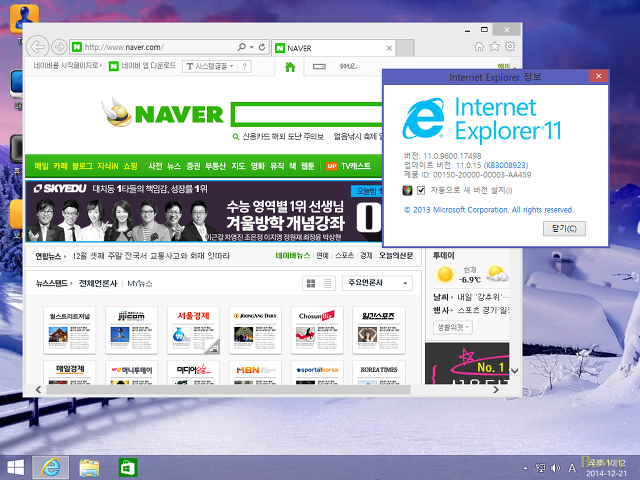Open Chosun Biz newspaper thumbnail
640x480 pixels.
[x=317, y=330]
